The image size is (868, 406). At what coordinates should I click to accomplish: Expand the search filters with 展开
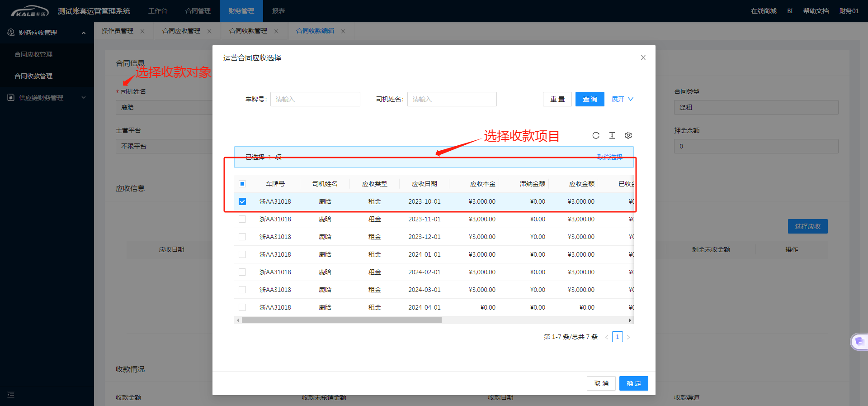623,99
